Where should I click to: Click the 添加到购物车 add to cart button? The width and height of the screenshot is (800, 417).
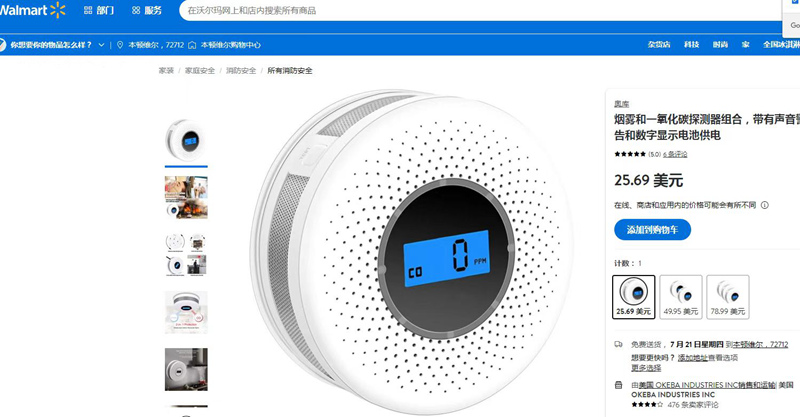pyautogui.click(x=652, y=230)
